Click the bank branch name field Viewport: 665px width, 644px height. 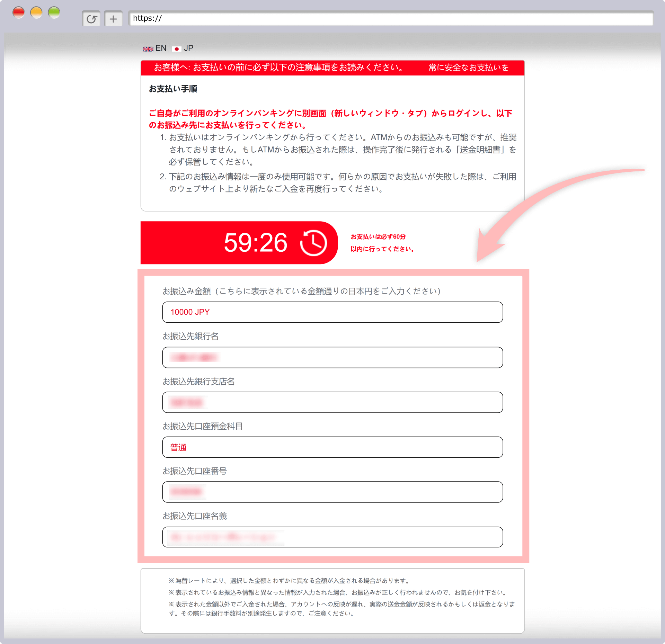[x=332, y=402]
